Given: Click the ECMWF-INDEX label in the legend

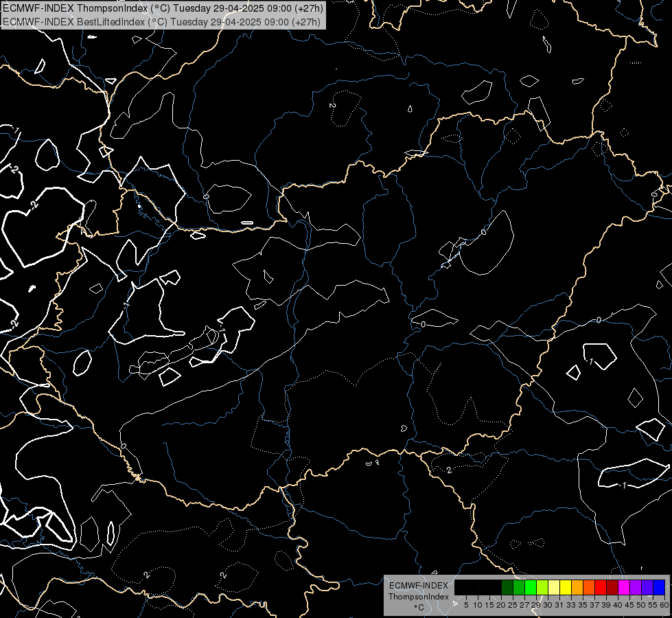Looking at the screenshot, I should pyautogui.click(x=419, y=586).
